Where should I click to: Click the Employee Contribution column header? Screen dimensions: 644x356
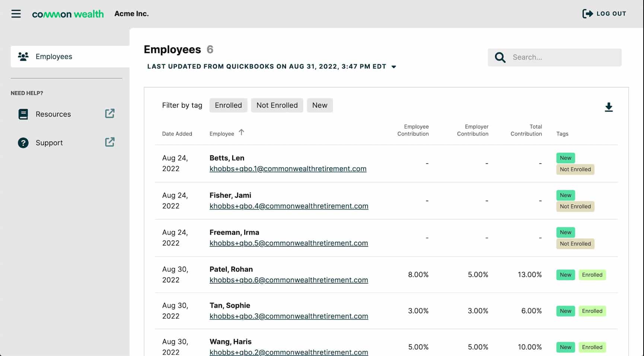413,130
